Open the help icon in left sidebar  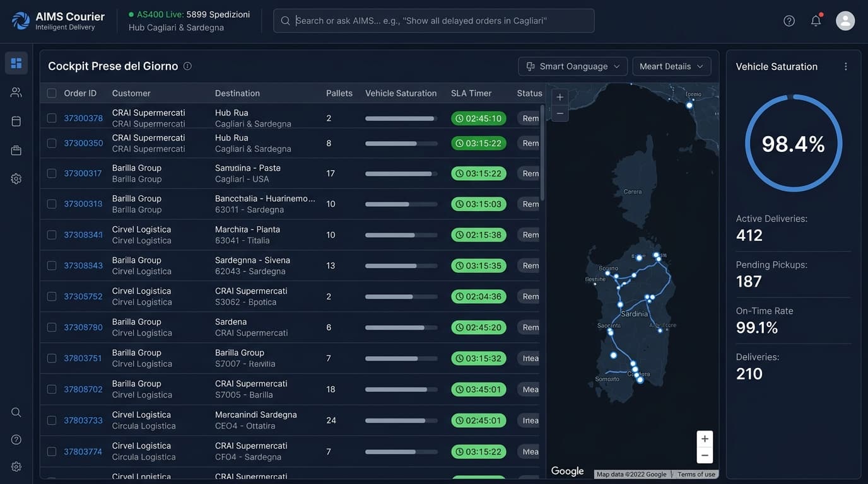[16, 440]
